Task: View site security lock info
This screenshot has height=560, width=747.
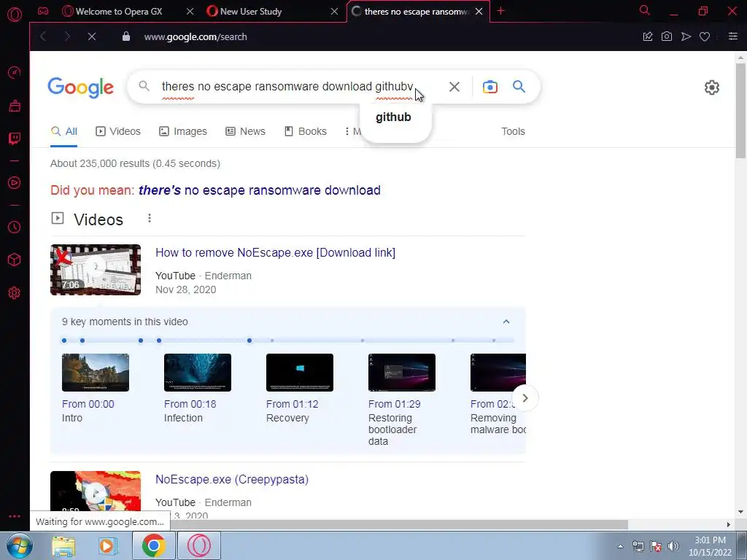Action: coord(125,36)
